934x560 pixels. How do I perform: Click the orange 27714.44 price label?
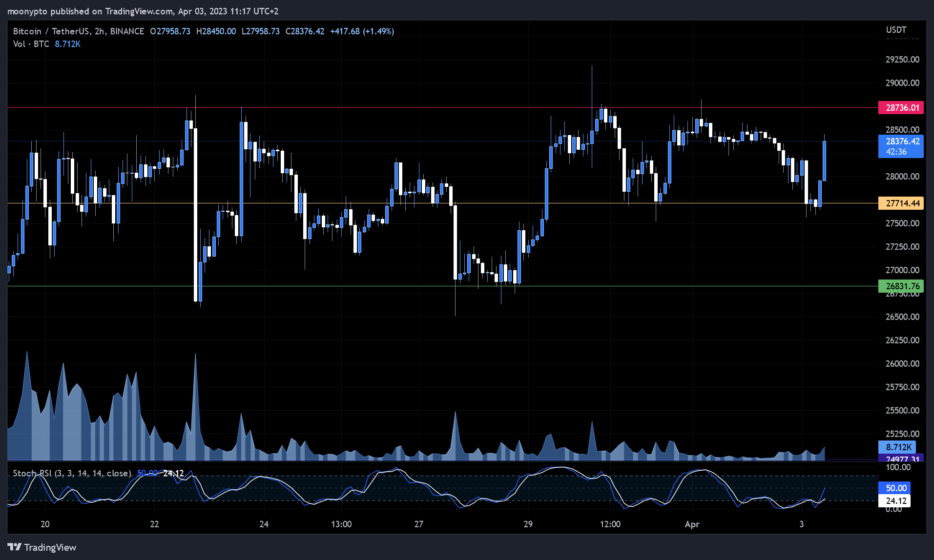(901, 203)
